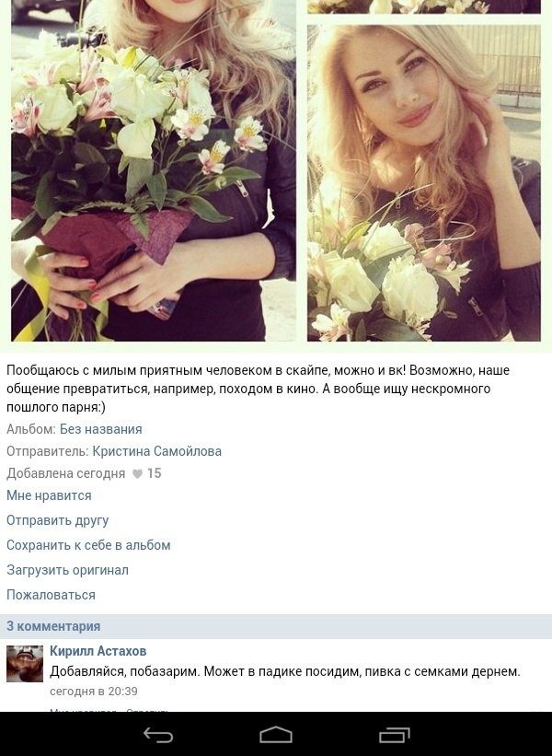Viewport: 552px width, 756px height.
Task: Tap Загрузить оригинал link
Action: [x=67, y=570]
